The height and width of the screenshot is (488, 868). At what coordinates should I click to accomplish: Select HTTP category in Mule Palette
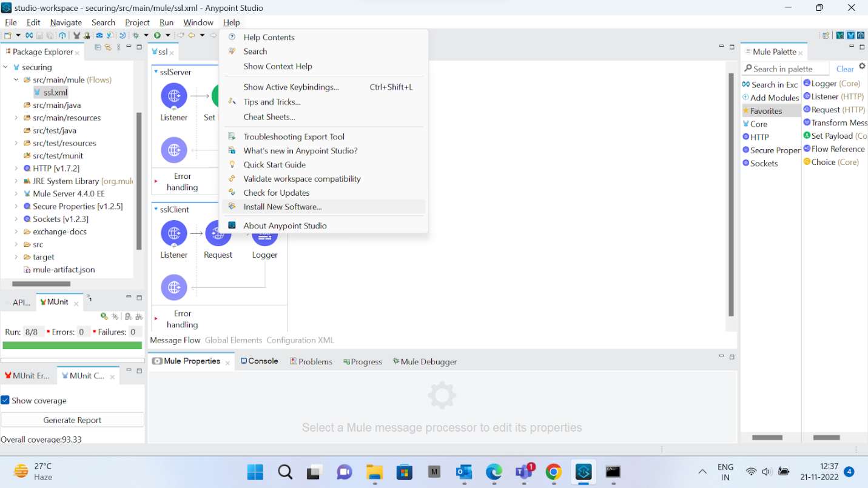756,137
